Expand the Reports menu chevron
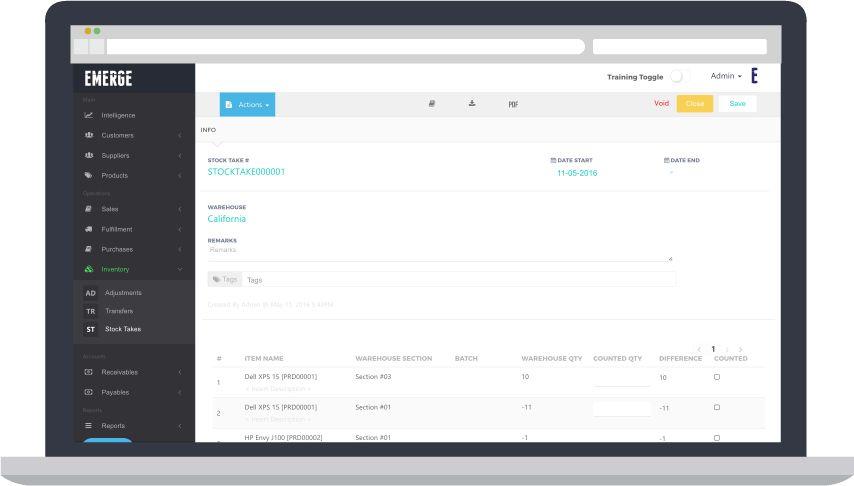Viewport: 854px width, 486px height. 180,426
